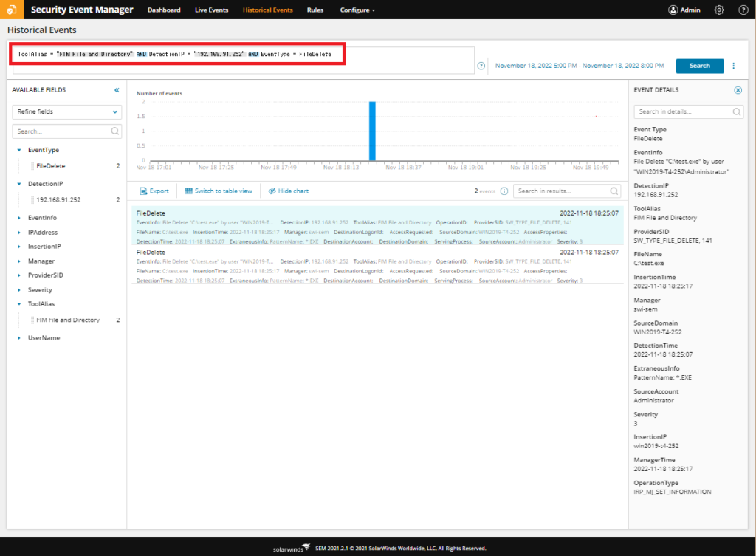Select the second unhighlighted FileDelete event row
Viewport: 756px width, 556px height.
click(x=377, y=266)
